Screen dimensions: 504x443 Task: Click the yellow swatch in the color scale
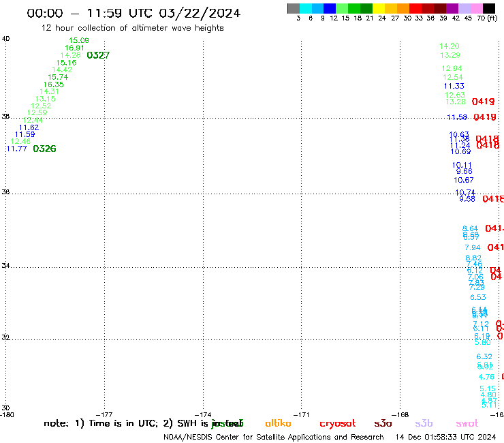379,8
